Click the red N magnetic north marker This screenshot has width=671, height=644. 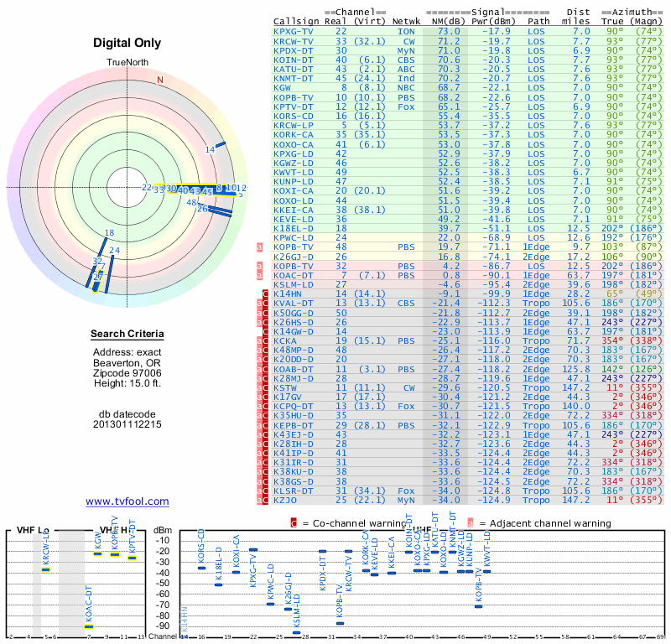click(160, 80)
